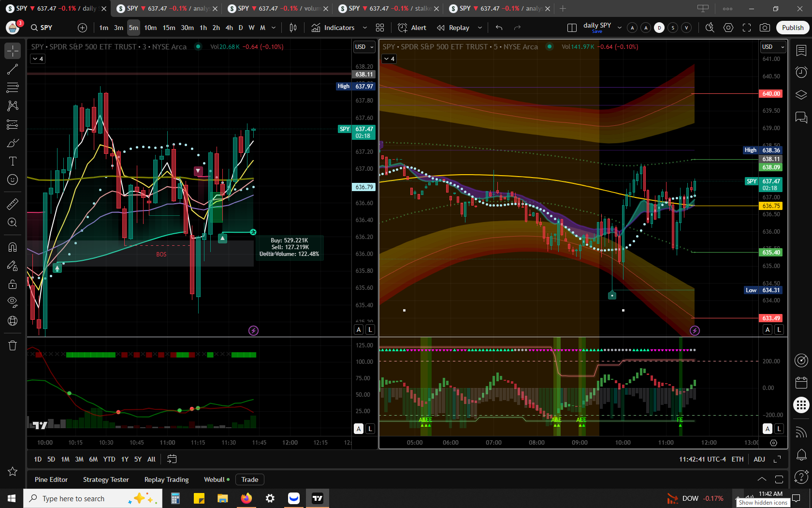Change the candlestick chart type
The height and width of the screenshot is (508, 812).
point(293,28)
